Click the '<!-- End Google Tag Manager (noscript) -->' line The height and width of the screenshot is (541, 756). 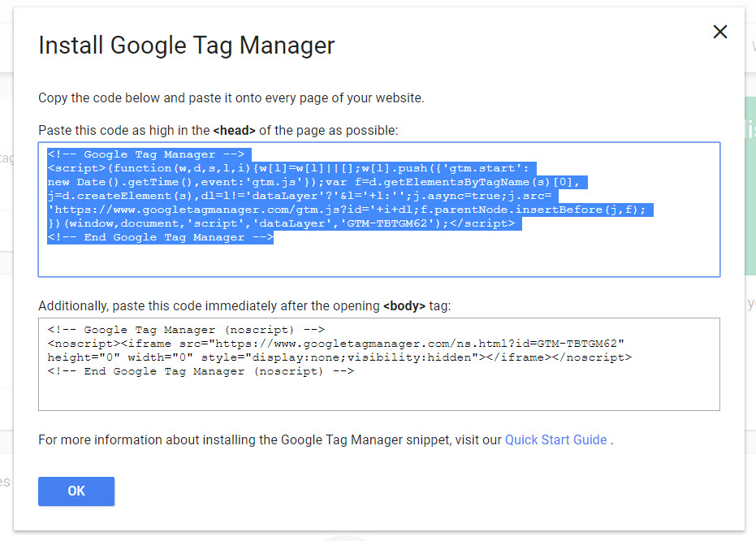pos(201,371)
